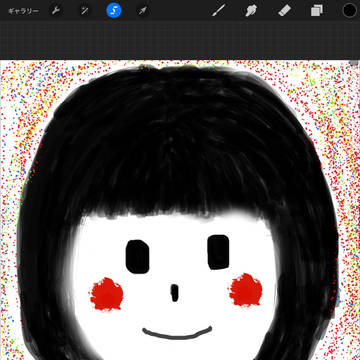Open the ギャラリー gallery view

(23, 11)
